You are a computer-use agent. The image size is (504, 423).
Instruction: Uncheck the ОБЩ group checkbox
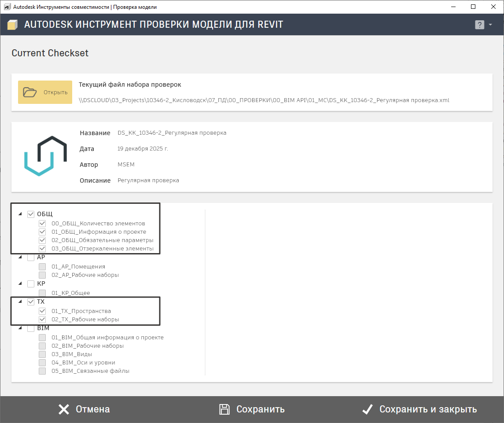(x=31, y=214)
